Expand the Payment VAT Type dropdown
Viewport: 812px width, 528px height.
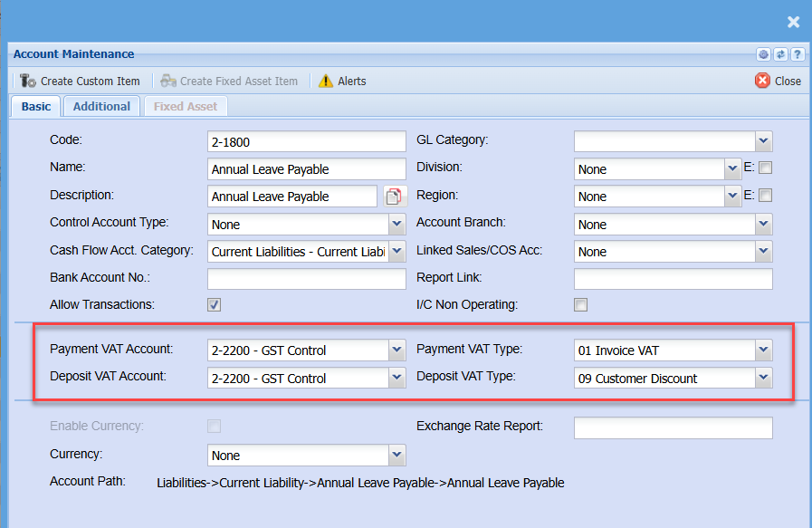click(764, 350)
